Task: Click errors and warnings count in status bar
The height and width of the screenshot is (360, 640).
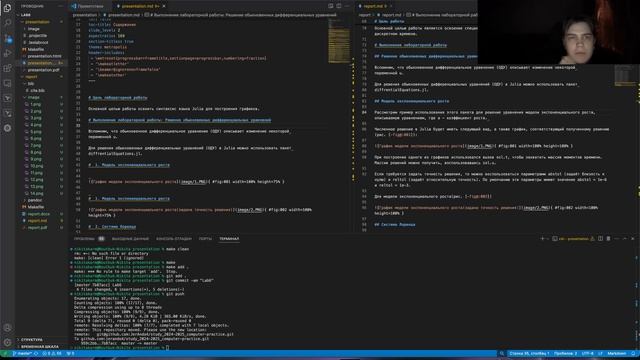Action: click(x=52, y=353)
